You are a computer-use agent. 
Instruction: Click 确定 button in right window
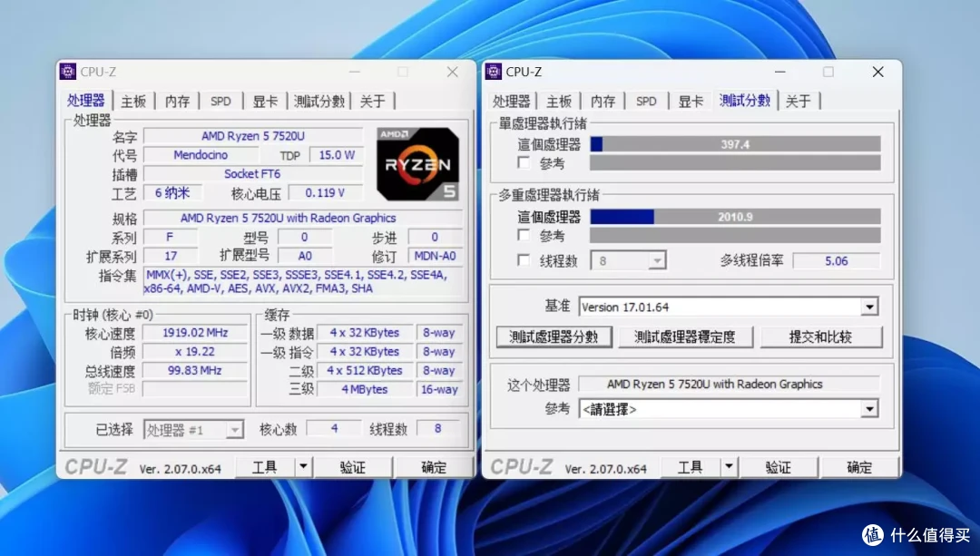859,467
